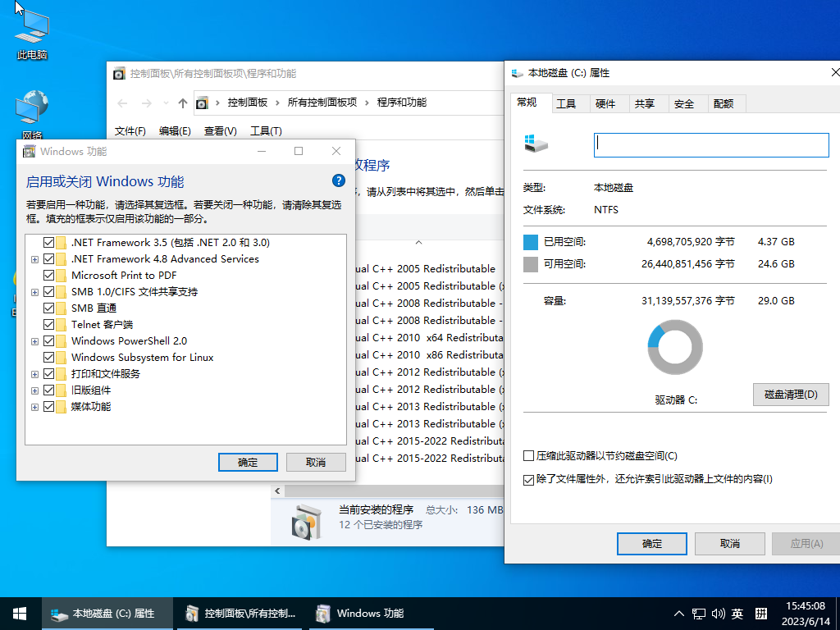Click the disk usage donut chart
Image resolution: width=840 pixels, height=630 pixels.
coord(675,347)
